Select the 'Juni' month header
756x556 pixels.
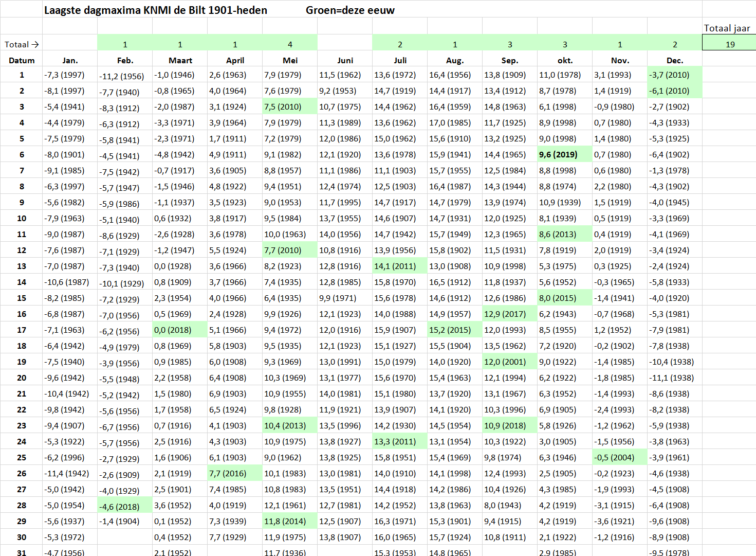[x=345, y=60]
